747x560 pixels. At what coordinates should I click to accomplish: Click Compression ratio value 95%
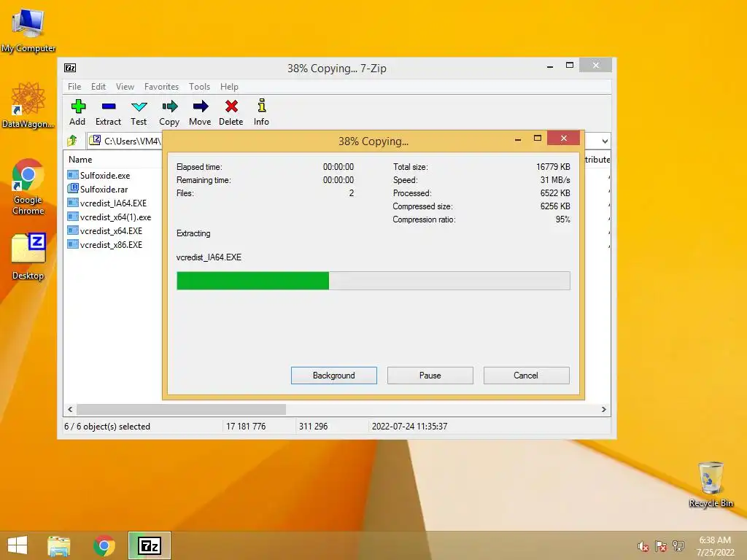(x=562, y=219)
